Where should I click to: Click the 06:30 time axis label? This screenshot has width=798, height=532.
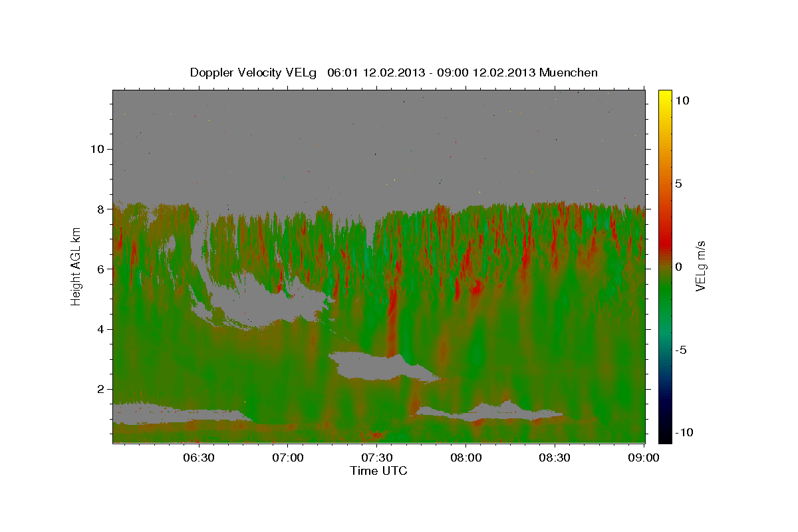click(x=199, y=458)
